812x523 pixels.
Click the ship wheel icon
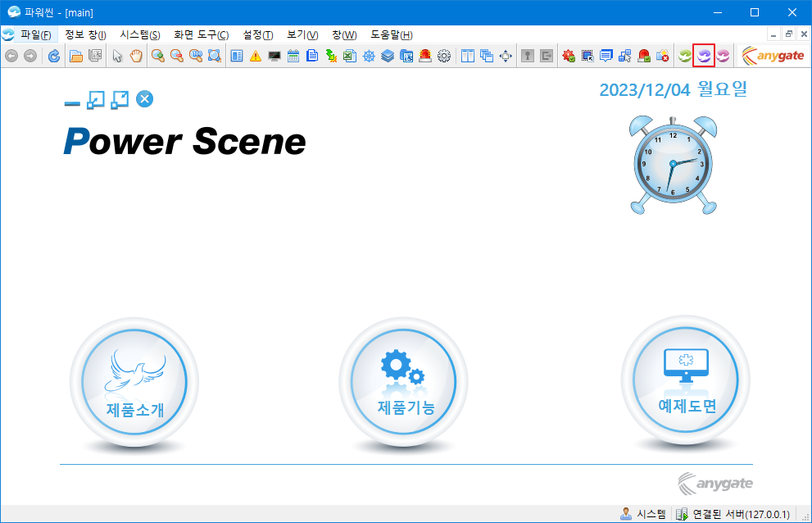click(369, 56)
